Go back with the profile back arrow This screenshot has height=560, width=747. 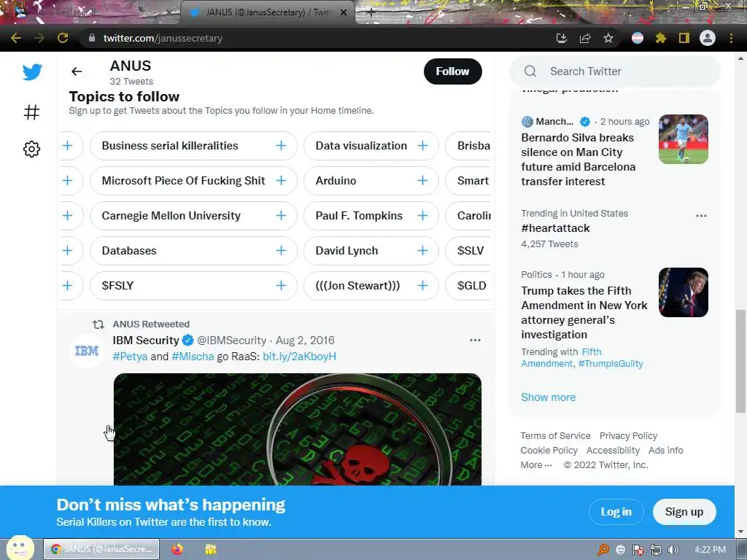(x=77, y=71)
